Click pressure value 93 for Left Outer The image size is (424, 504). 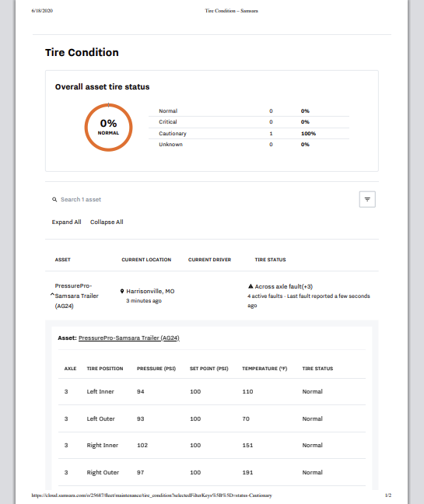tap(141, 418)
